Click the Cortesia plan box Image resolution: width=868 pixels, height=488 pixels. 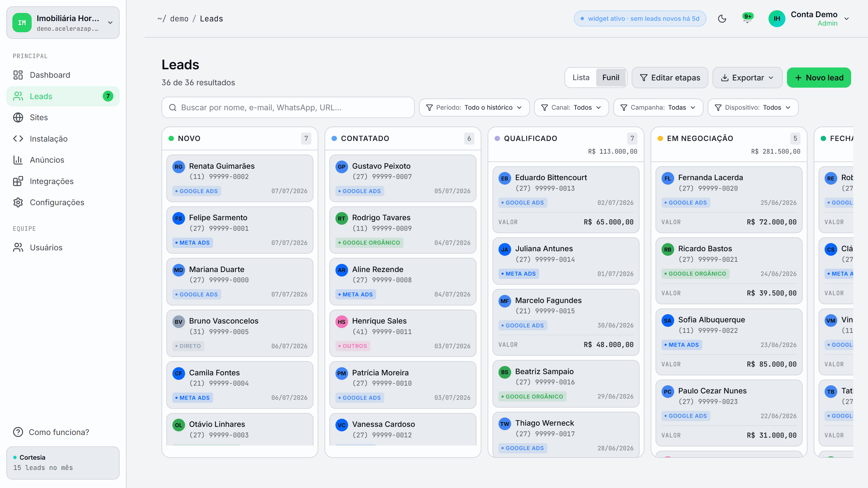click(63, 463)
